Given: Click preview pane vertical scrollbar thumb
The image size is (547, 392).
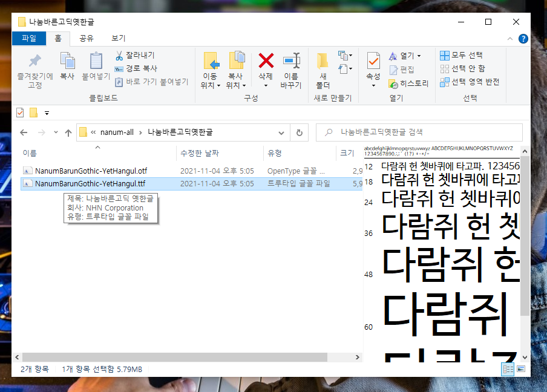Looking at the screenshot, I should (x=525, y=236).
